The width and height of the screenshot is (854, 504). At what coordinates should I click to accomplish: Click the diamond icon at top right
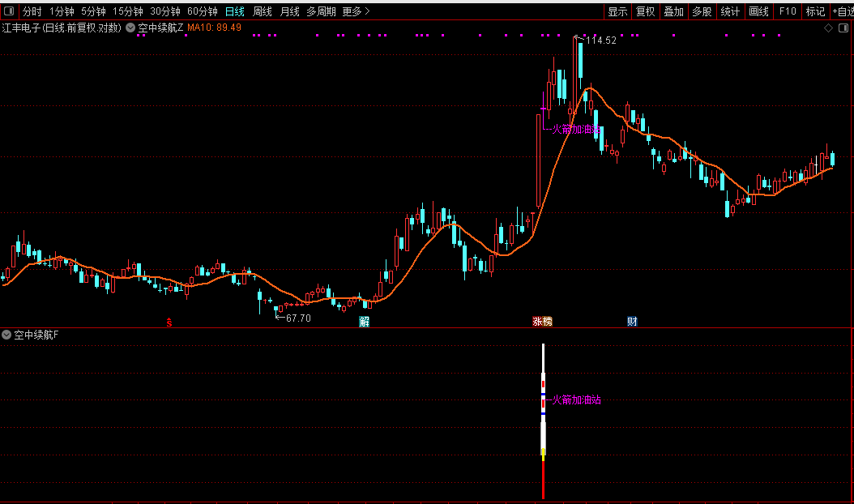tap(828, 28)
